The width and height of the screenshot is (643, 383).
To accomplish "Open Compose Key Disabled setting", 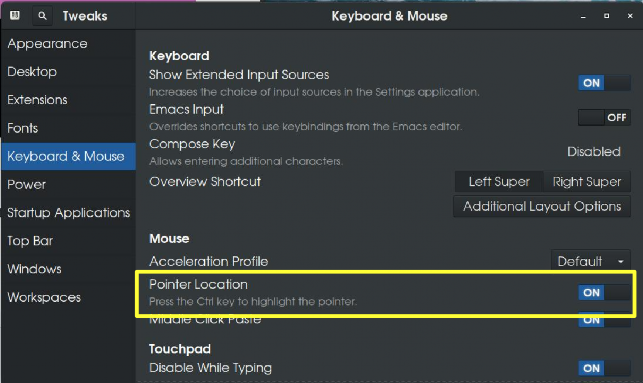I will coord(593,152).
